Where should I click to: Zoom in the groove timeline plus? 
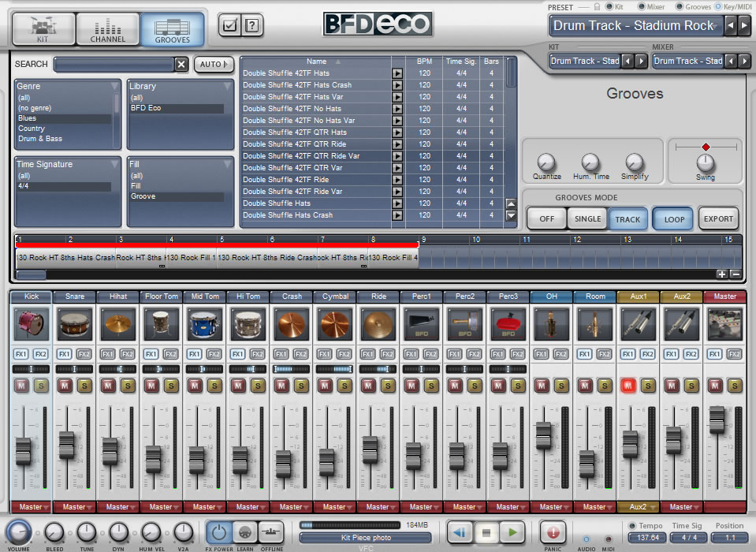pos(722,274)
